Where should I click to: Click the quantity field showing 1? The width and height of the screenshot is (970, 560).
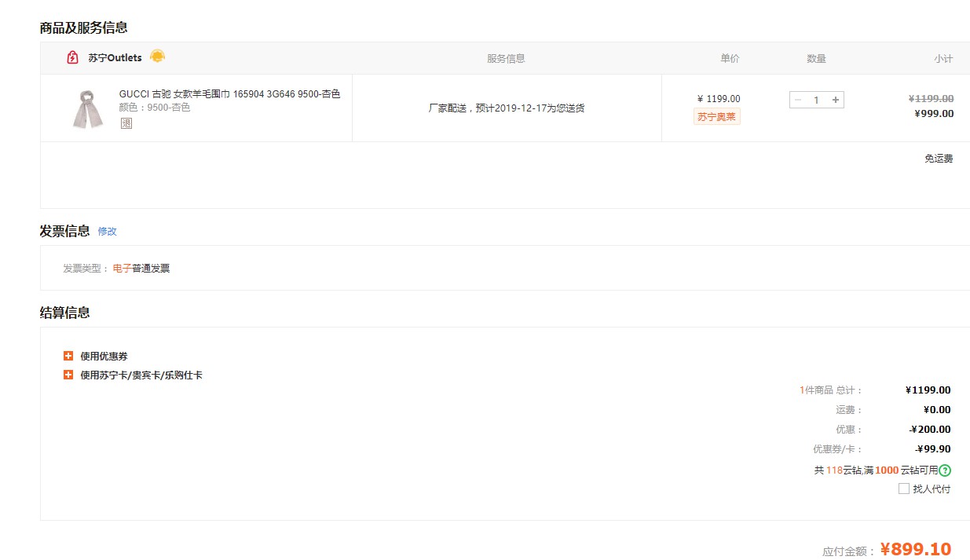tap(817, 100)
